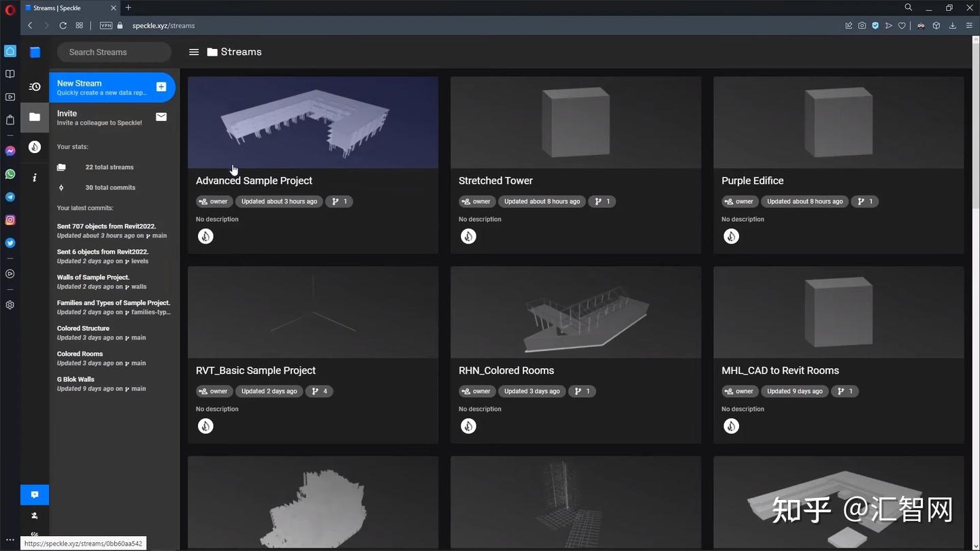Open RHN_Colored Rooms stream title
This screenshot has width=980, height=551.
click(506, 370)
